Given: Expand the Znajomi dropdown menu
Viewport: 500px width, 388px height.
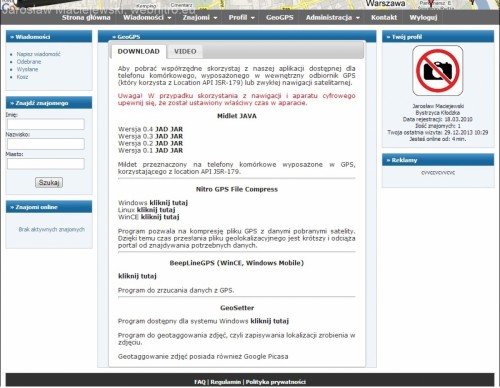Looking at the screenshot, I should (200, 17).
